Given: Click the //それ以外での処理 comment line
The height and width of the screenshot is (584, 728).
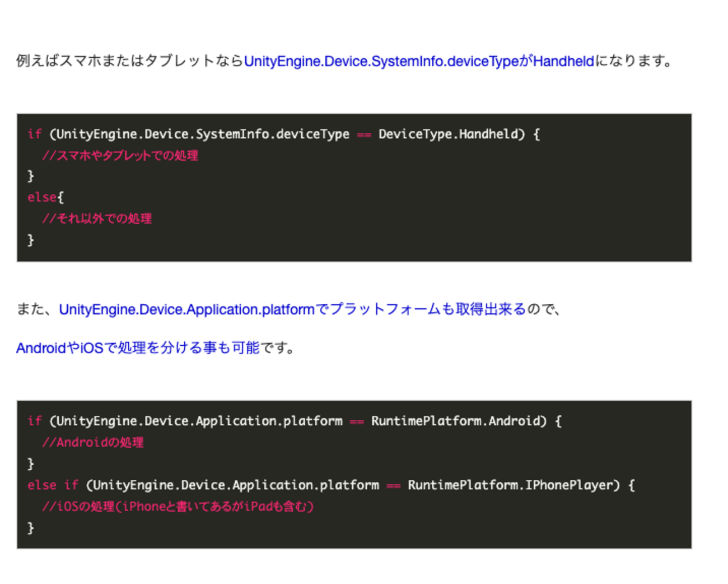Looking at the screenshot, I should tap(96, 219).
